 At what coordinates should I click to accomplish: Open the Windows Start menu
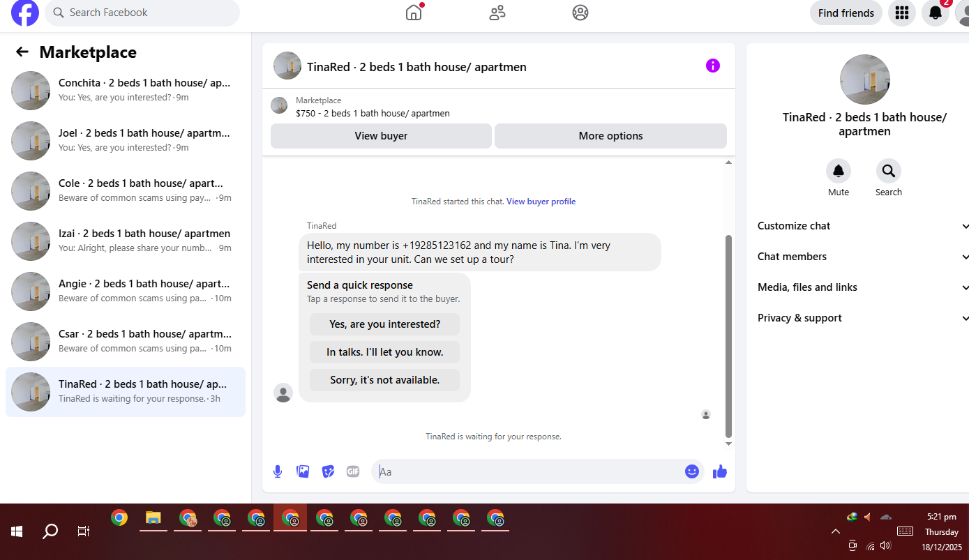click(17, 531)
